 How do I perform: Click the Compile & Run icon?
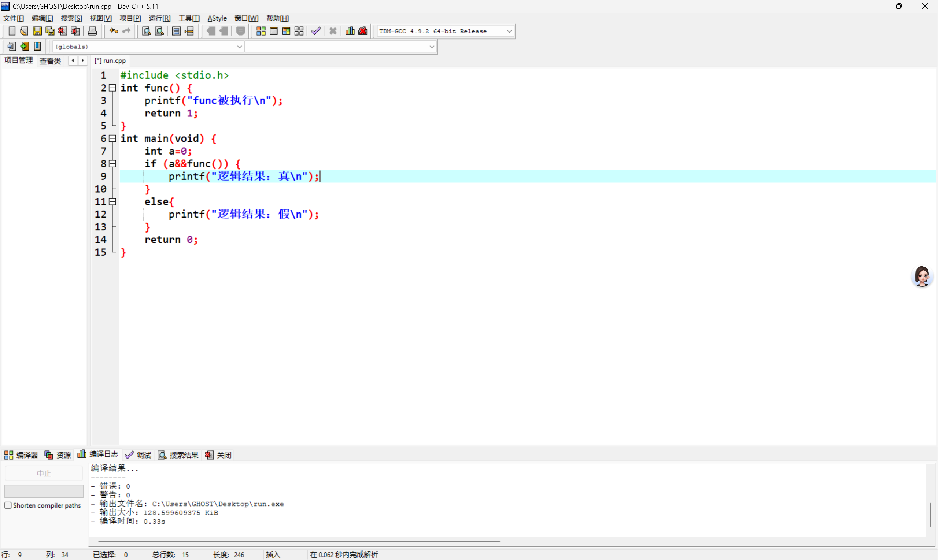point(286,31)
